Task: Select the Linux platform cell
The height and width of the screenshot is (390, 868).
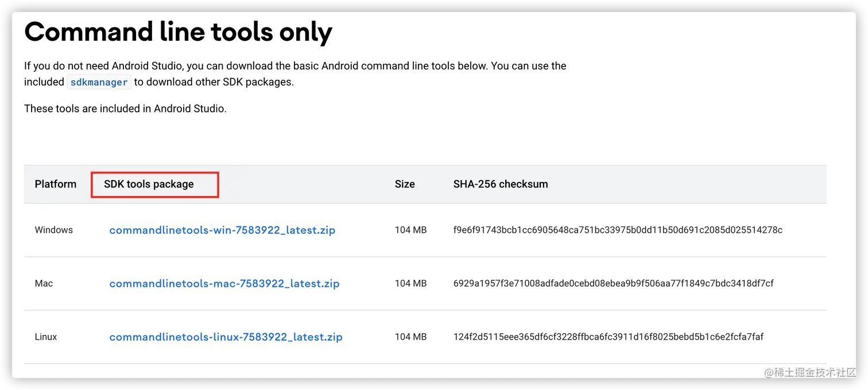Action: coord(46,337)
